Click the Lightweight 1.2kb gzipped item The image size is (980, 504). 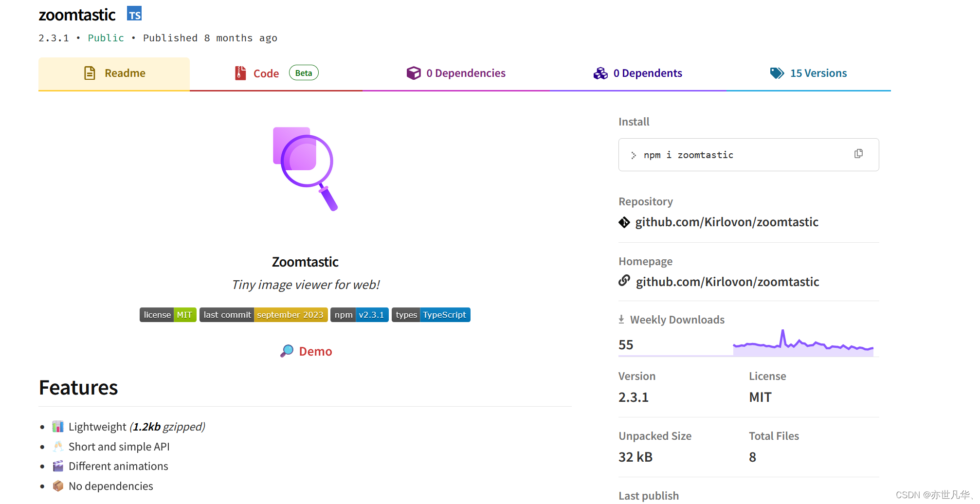[137, 427]
